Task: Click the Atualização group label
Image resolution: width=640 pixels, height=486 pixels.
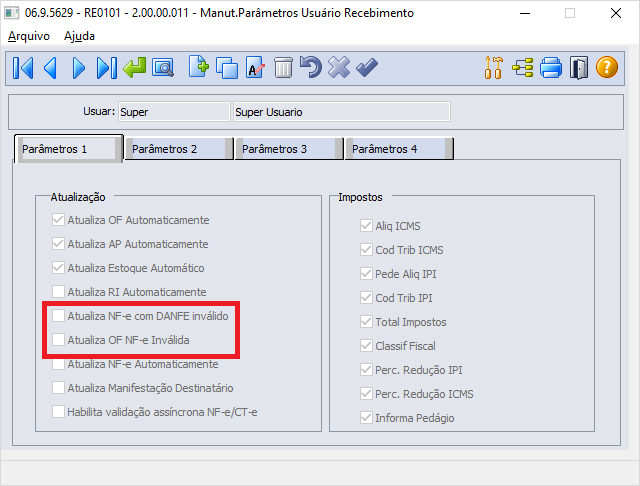Action: [x=78, y=197]
